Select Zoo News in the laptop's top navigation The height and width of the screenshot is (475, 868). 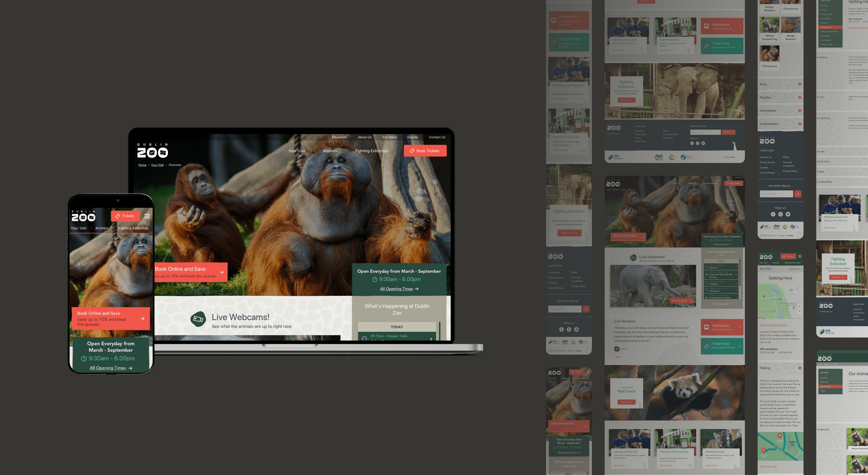point(389,137)
